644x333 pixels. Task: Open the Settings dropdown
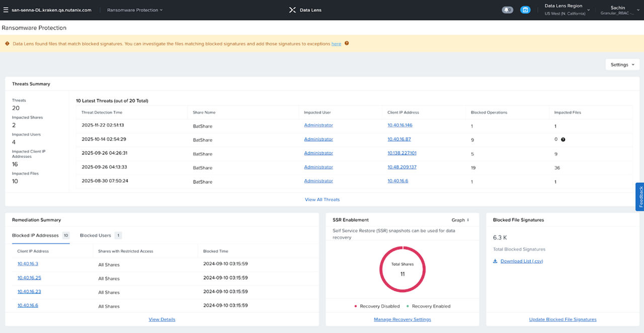(622, 65)
